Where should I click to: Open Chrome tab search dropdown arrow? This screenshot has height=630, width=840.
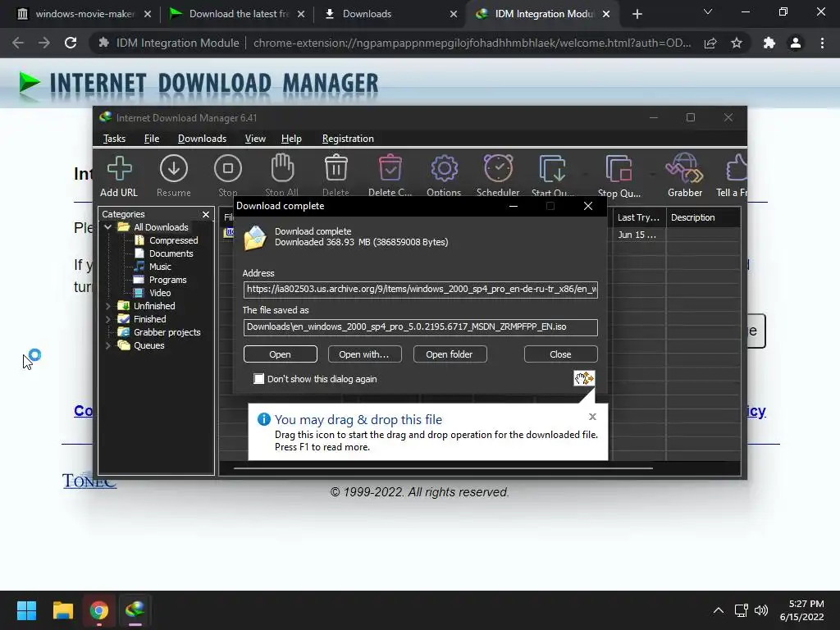[x=708, y=11]
